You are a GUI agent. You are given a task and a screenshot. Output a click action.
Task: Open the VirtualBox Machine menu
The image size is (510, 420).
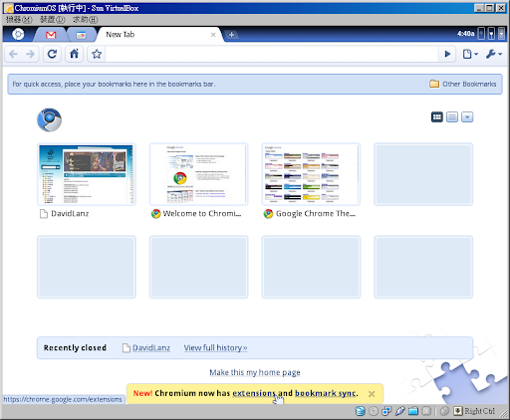[x=19, y=20]
